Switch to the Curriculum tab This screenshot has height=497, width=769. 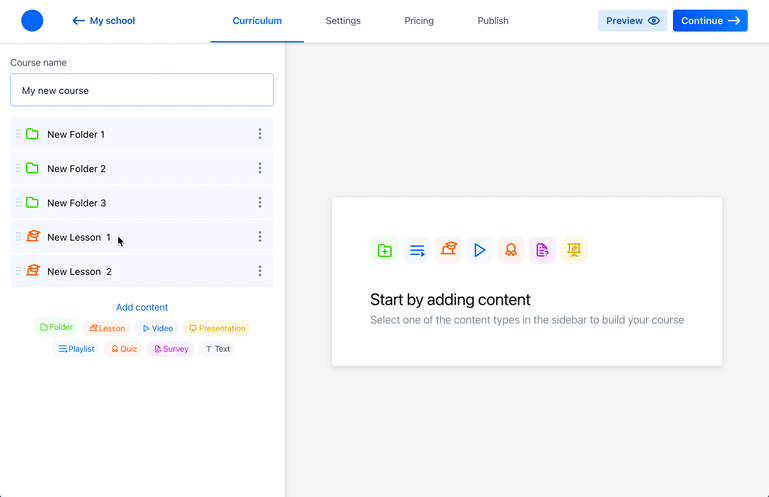(x=257, y=21)
